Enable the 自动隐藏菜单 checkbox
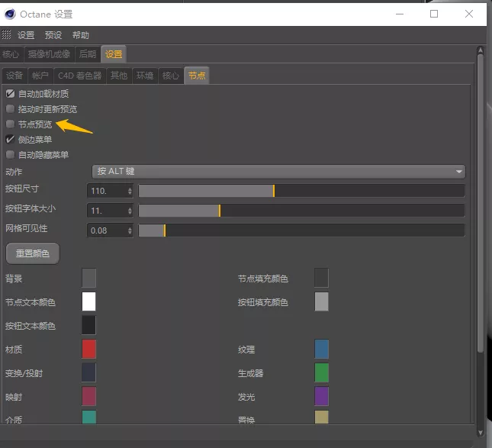 [x=11, y=154]
